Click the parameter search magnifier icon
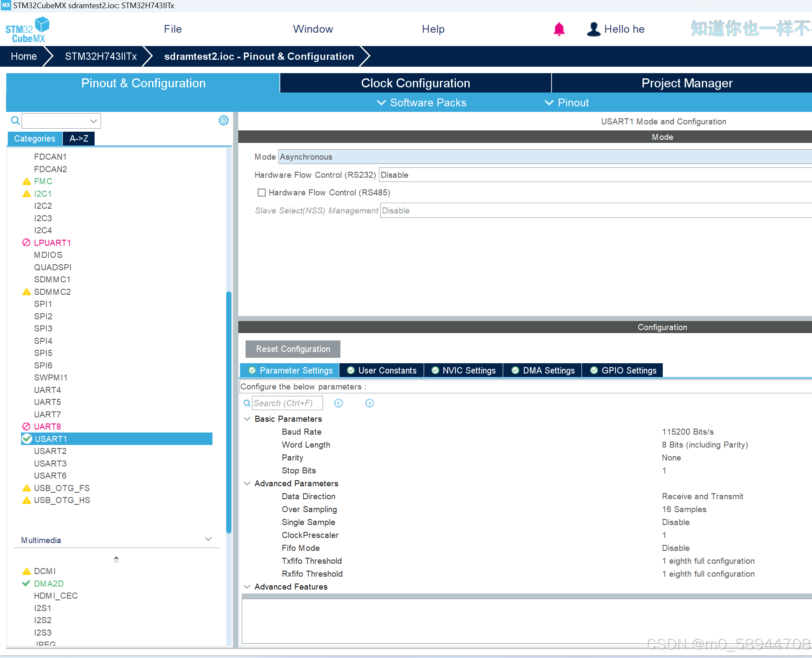 [x=247, y=403]
